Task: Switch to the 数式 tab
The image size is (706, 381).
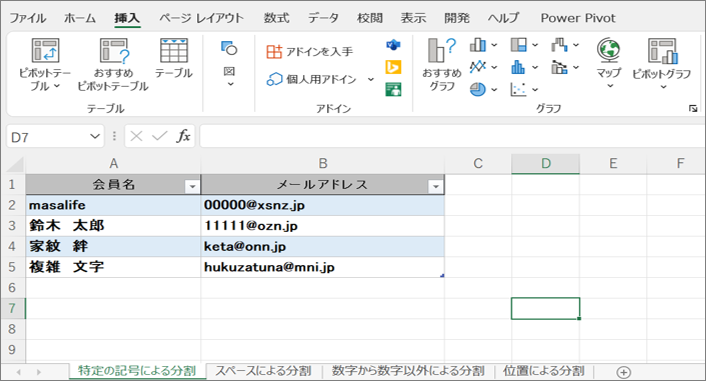Action: point(276,18)
